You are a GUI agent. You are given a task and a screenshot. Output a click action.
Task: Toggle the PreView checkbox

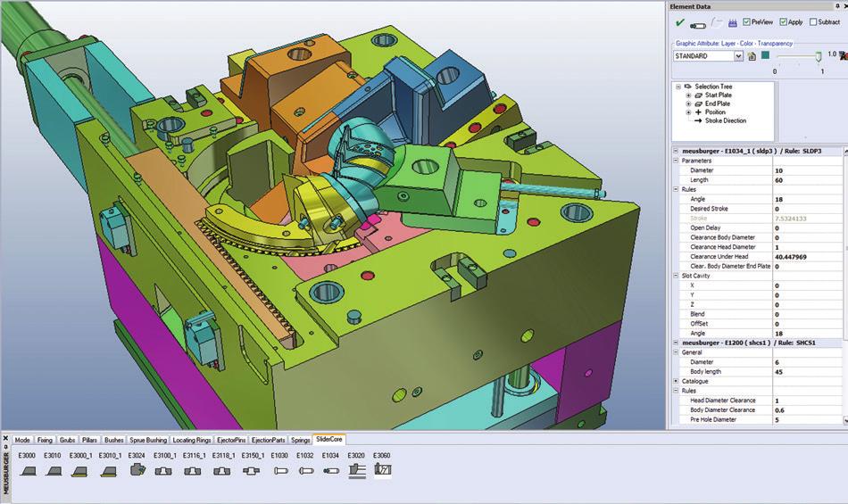tap(746, 22)
